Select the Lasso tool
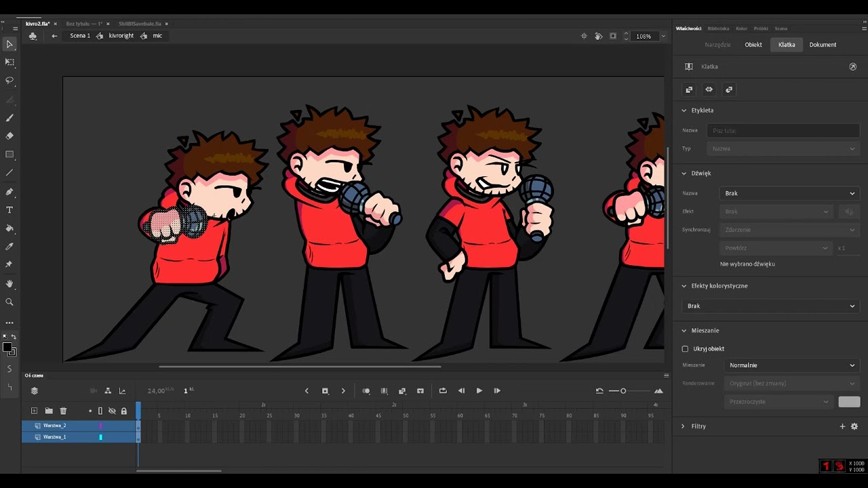This screenshot has width=868, height=488. point(9,80)
